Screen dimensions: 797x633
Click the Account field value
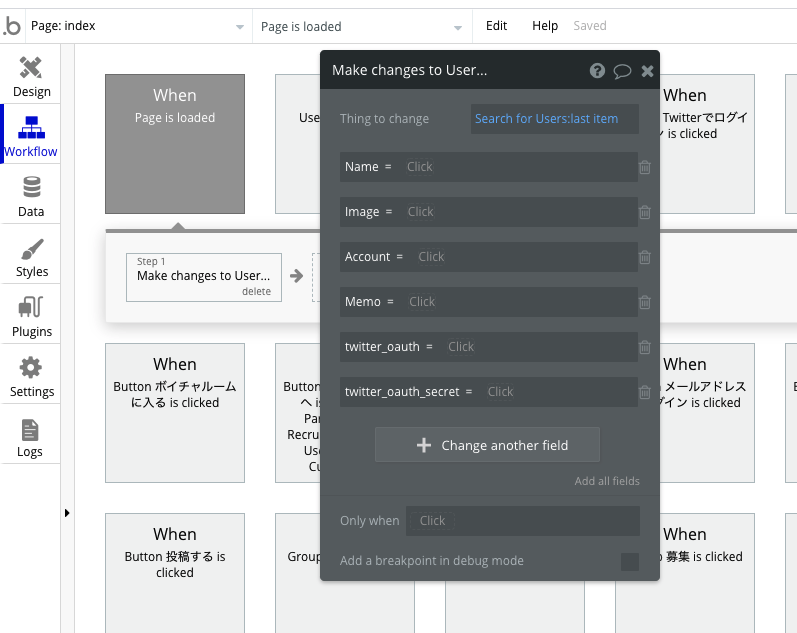431,257
